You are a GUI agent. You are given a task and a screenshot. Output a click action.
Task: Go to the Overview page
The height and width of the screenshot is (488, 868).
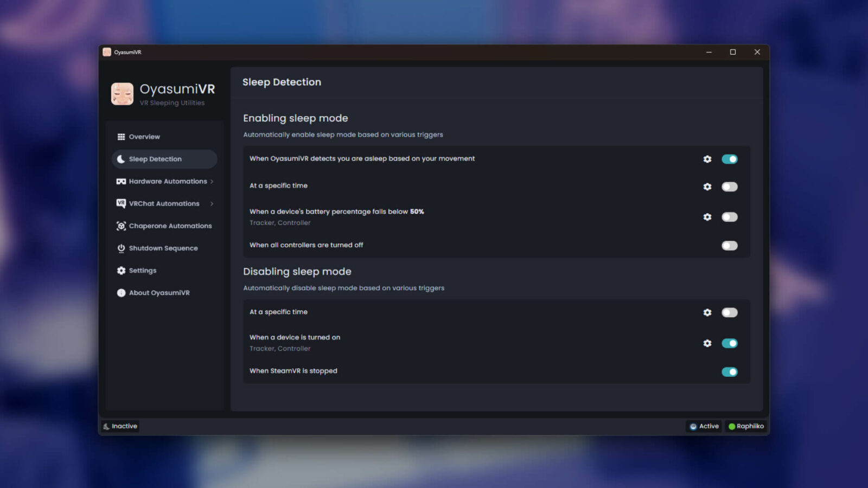click(144, 137)
